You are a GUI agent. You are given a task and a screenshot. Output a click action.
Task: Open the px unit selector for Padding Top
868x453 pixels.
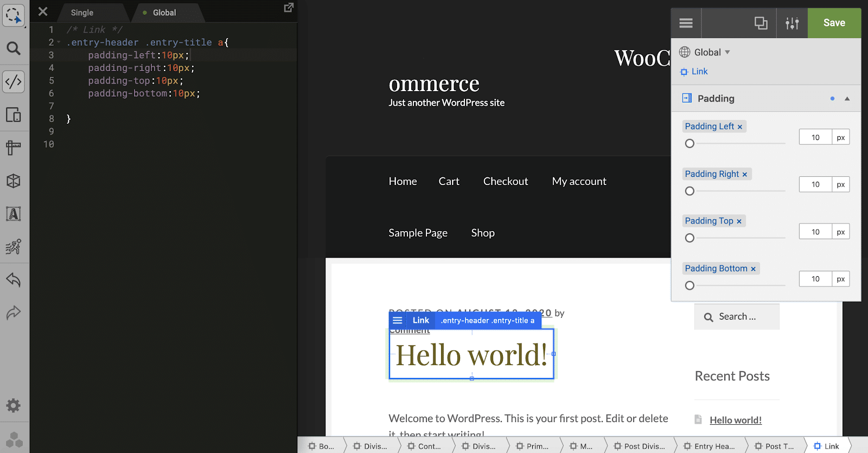click(840, 232)
